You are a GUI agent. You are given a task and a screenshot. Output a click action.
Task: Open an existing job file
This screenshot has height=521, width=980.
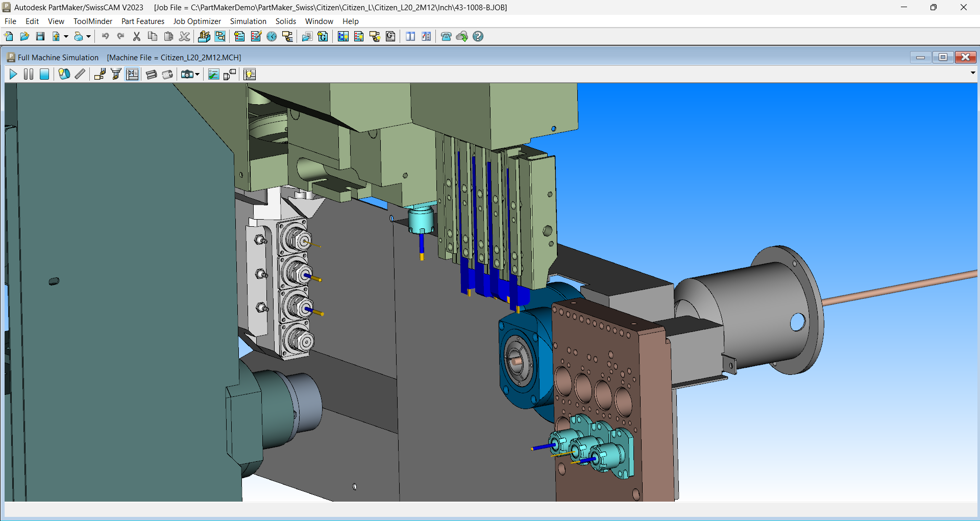[24, 36]
